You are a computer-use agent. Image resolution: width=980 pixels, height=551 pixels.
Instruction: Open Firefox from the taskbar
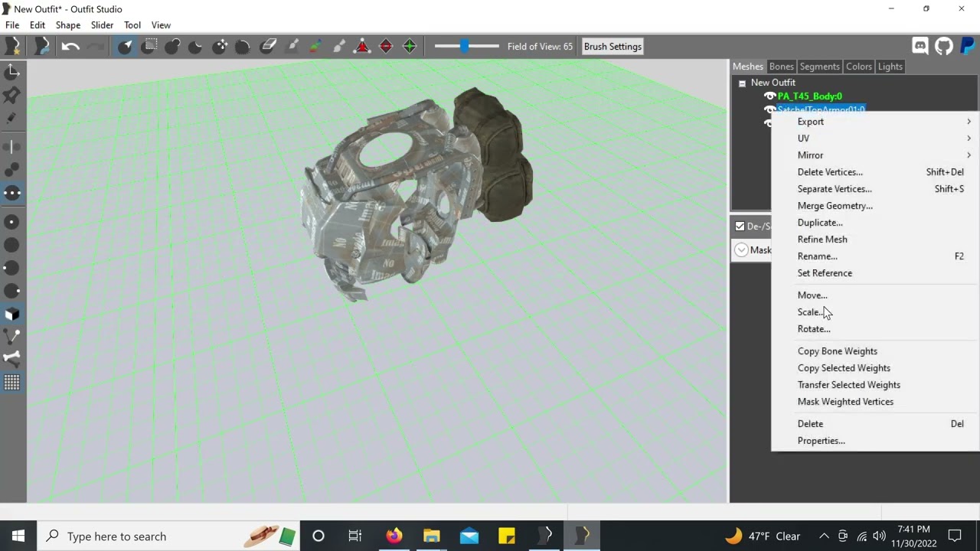pyautogui.click(x=394, y=536)
